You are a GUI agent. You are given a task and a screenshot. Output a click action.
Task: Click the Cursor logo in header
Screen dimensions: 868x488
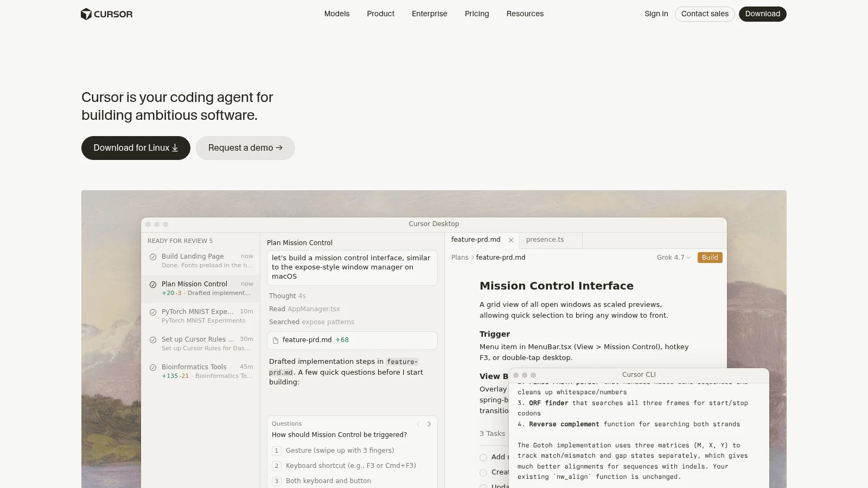[106, 14]
